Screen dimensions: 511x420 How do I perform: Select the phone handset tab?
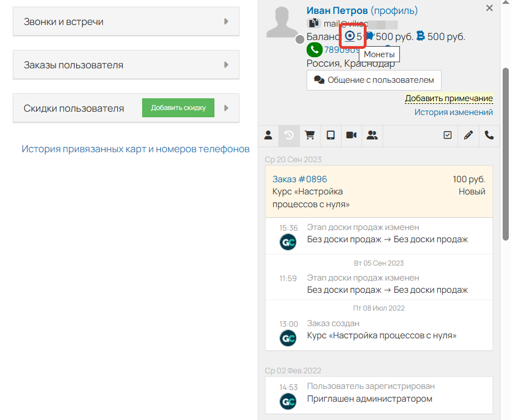489,135
